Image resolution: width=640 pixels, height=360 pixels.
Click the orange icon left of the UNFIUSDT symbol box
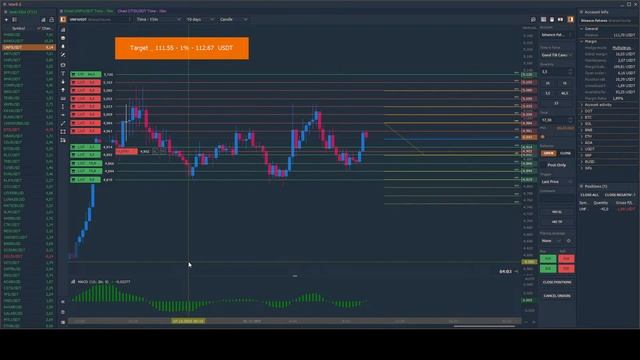63,19
